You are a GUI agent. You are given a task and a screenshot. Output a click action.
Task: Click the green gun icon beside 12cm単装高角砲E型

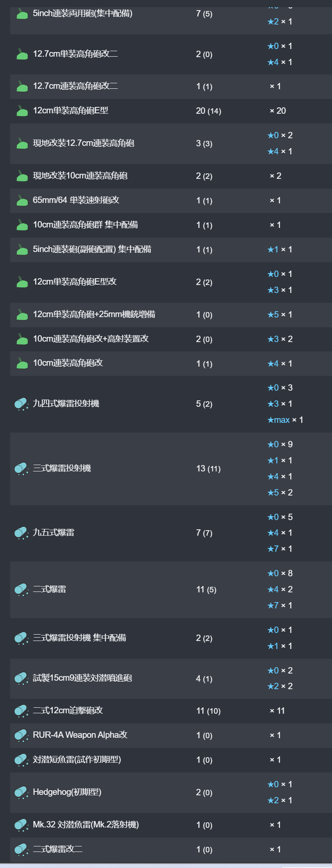point(22,111)
